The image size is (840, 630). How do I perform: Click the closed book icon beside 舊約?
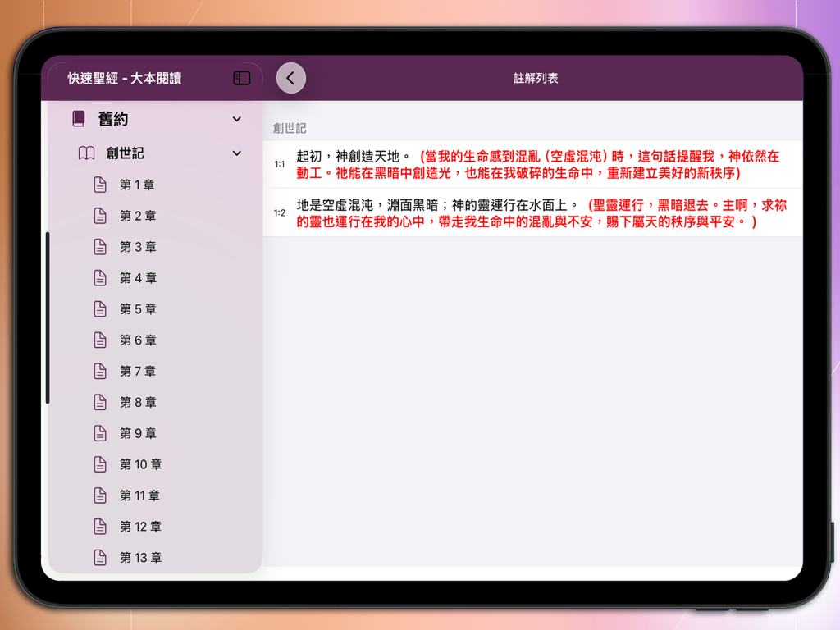[x=79, y=119]
